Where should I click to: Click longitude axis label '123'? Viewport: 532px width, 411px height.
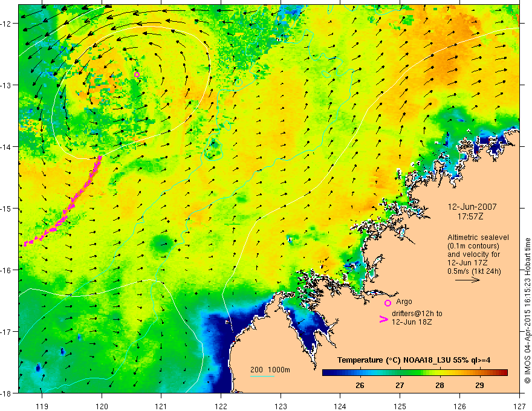click(x=281, y=406)
